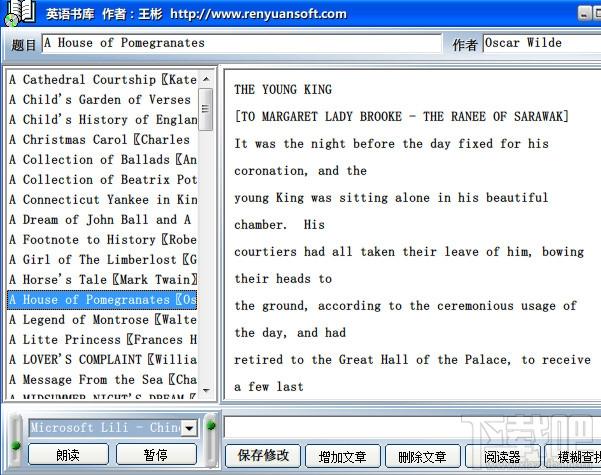The image size is (601, 475).
Task: Click the 保存修改 (save changes) button
Action: coord(263,456)
